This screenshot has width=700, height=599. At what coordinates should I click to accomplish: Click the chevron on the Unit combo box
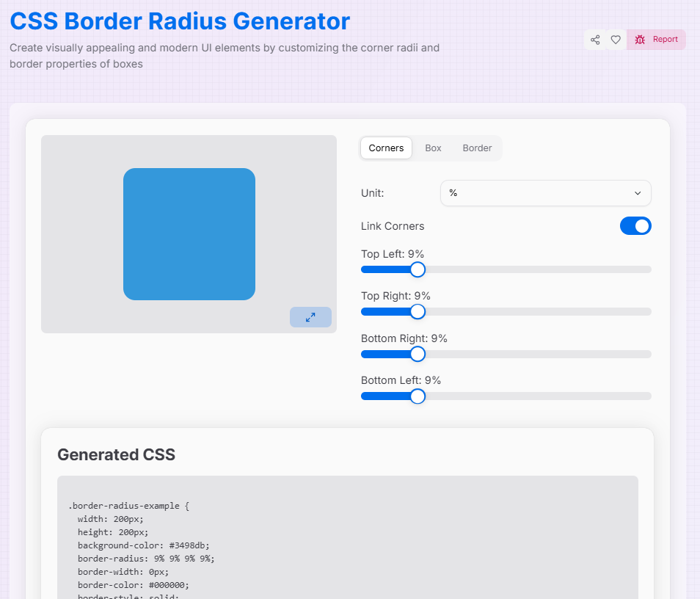click(x=637, y=193)
